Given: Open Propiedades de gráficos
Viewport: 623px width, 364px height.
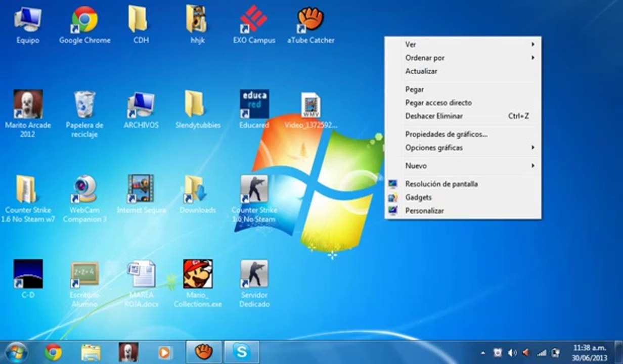Looking at the screenshot, I should 463,134.
